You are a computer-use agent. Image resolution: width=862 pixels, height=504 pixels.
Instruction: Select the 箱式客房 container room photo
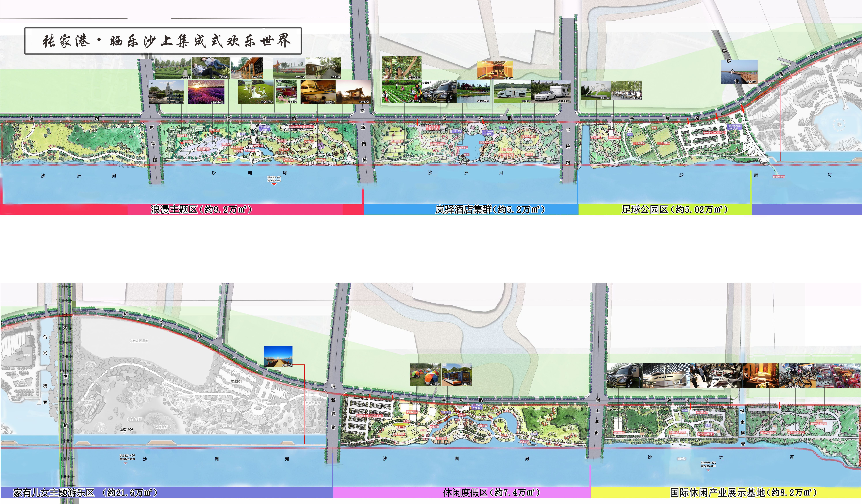coord(457,375)
